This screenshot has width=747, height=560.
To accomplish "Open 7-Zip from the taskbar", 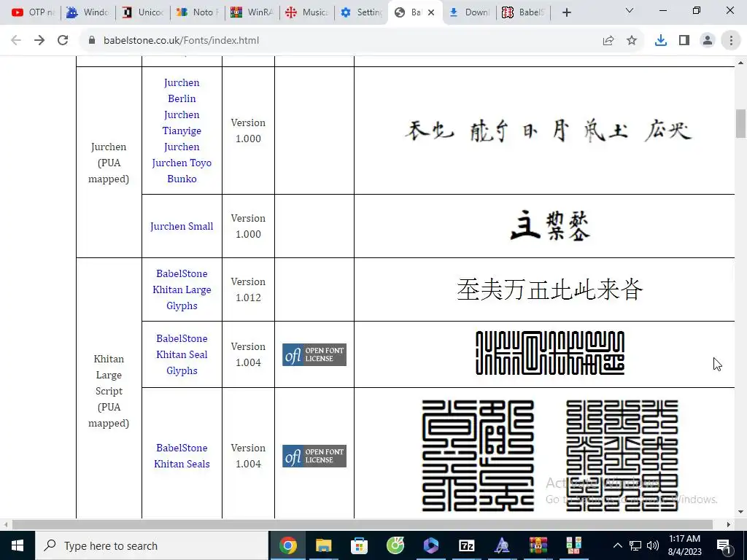I will (x=466, y=545).
